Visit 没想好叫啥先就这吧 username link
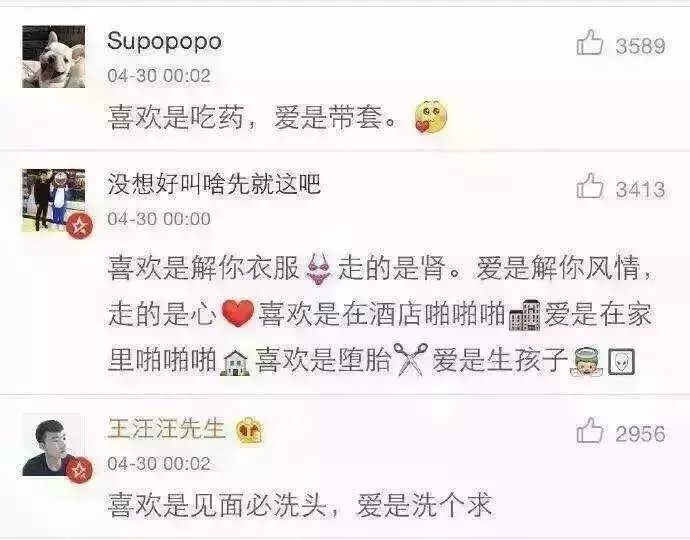The width and height of the screenshot is (690, 540). 214,184
